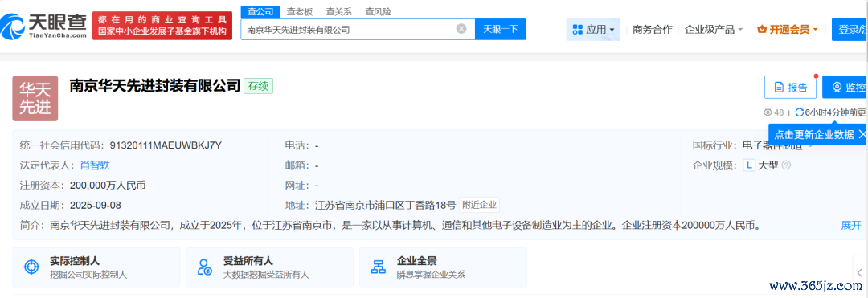Open the 实际控制人 card
The height and width of the screenshot is (298, 868).
tap(96, 267)
